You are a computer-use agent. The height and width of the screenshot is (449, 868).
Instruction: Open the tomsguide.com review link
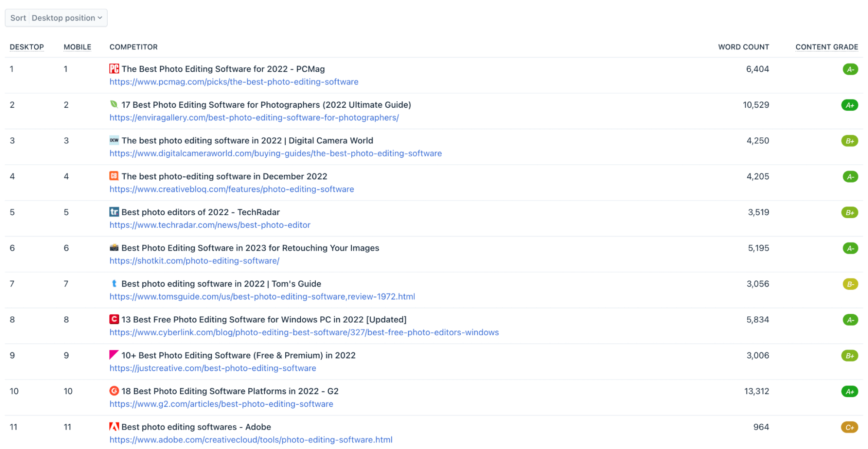[262, 296]
